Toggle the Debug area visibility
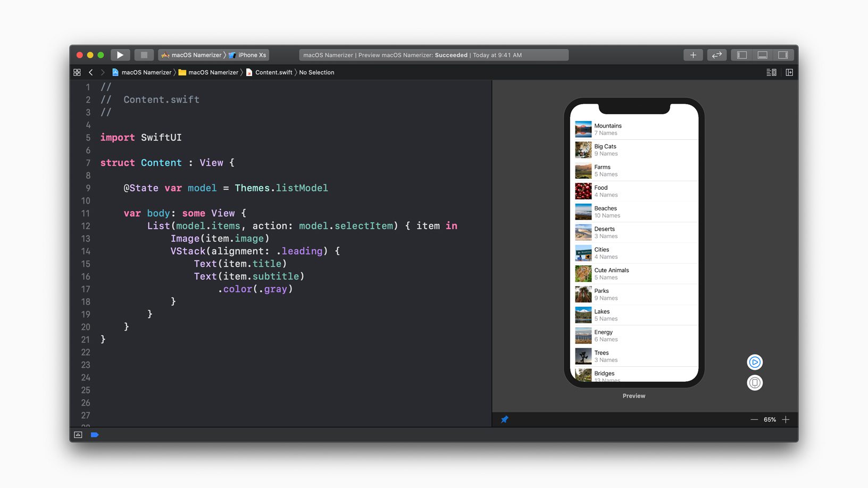 [x=762, y=55]
